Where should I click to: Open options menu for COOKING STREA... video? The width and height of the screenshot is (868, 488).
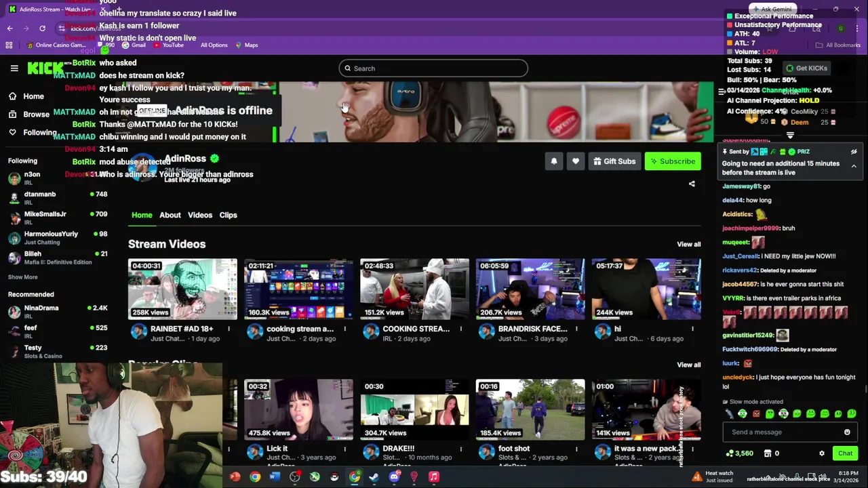[460, 329]
